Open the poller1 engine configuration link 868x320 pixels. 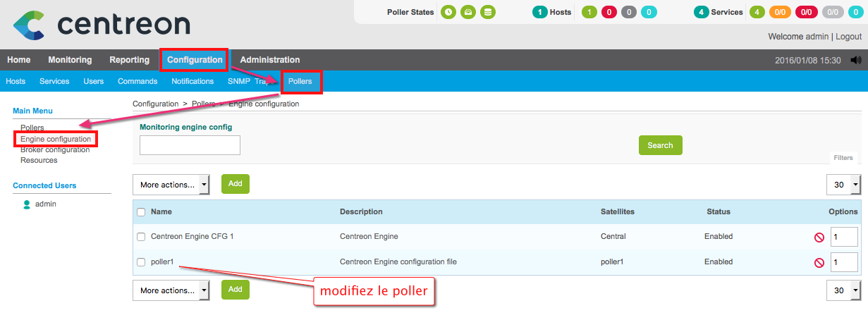(162, 262)
